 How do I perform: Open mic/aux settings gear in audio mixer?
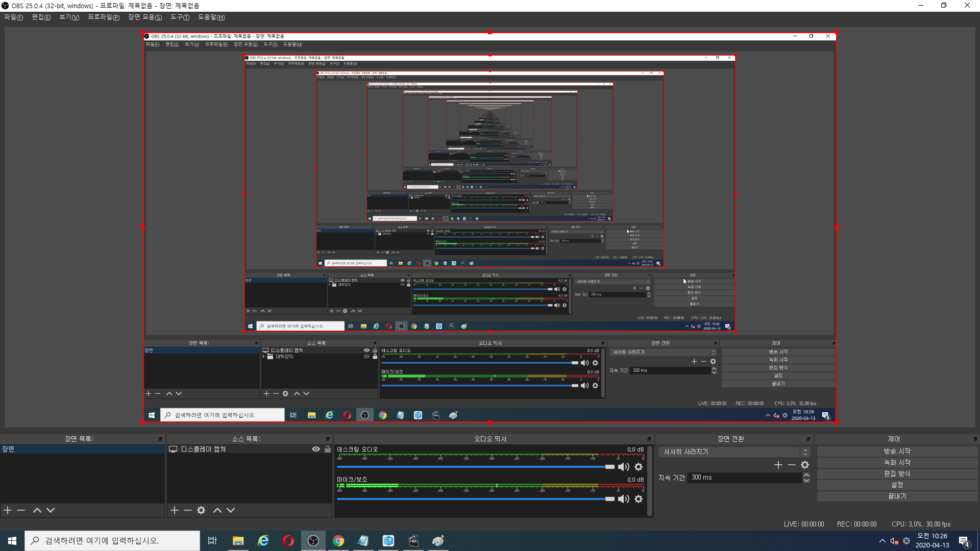tap(639, 499)
